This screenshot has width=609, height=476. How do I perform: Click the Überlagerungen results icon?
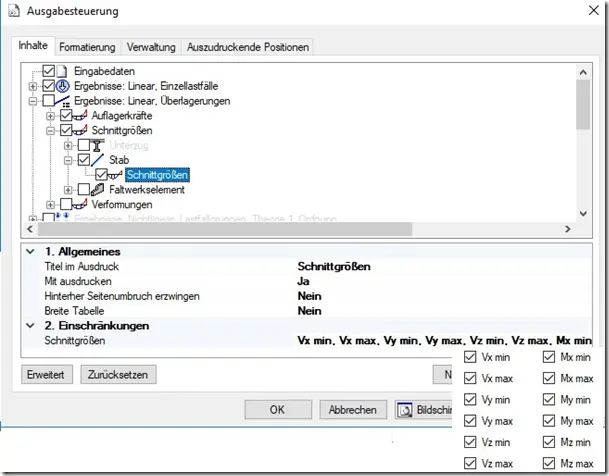(63, 101)
